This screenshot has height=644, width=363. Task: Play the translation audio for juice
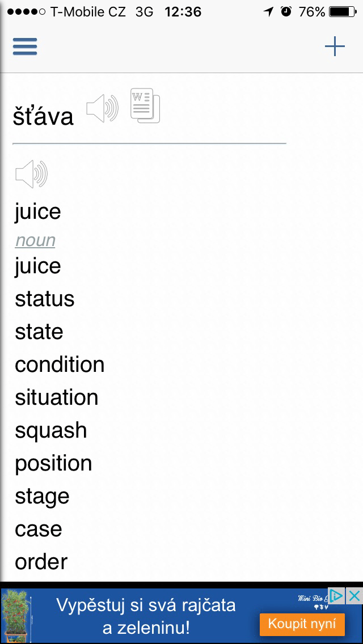(x=32, y=174)
